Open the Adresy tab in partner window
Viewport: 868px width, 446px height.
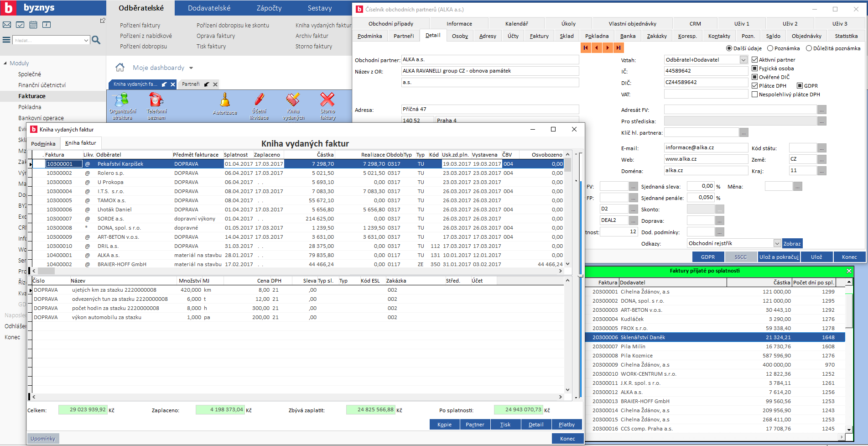tap(487, 36)
